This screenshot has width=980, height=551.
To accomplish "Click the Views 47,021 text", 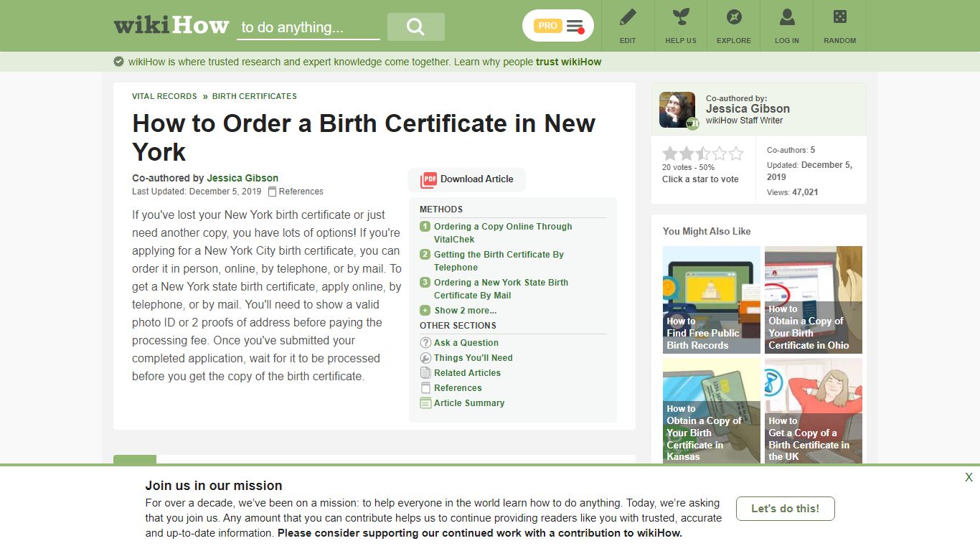I will point(793,192).
